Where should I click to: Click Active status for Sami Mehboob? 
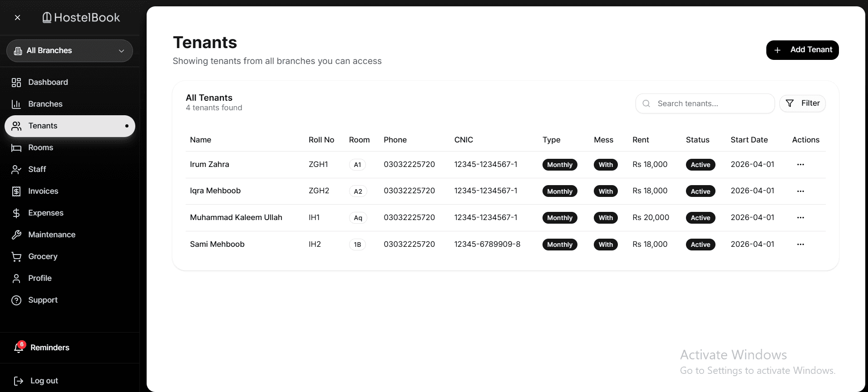pos(700,245)
